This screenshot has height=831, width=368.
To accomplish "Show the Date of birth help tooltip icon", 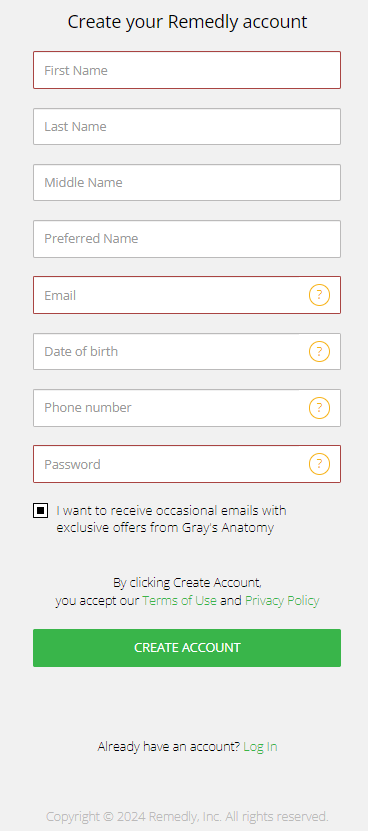I will click(x=319, y=351).
